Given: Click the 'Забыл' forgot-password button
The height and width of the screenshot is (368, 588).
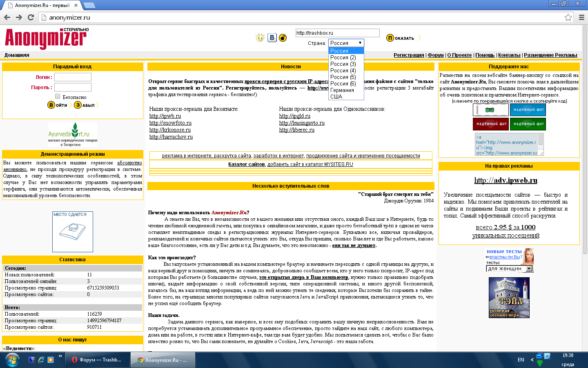Looking at the screenshot, I should (x=86, y=105).
